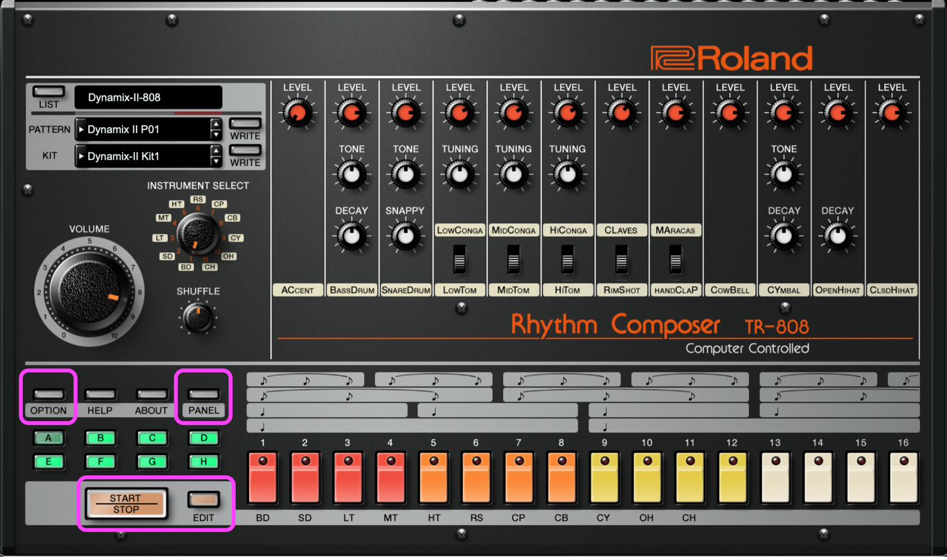Click the INSTRUMENT SELECT rotary knob

pos(198,234)
